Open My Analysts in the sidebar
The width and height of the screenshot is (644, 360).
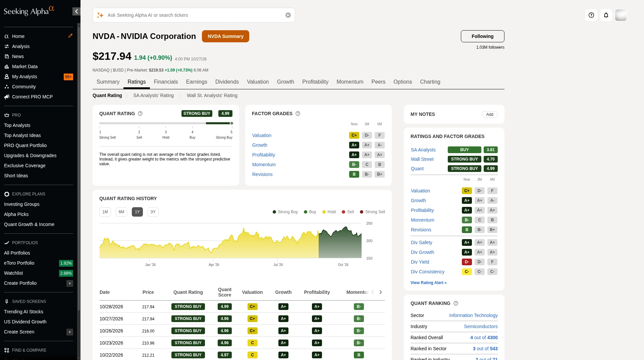[24, 77]
